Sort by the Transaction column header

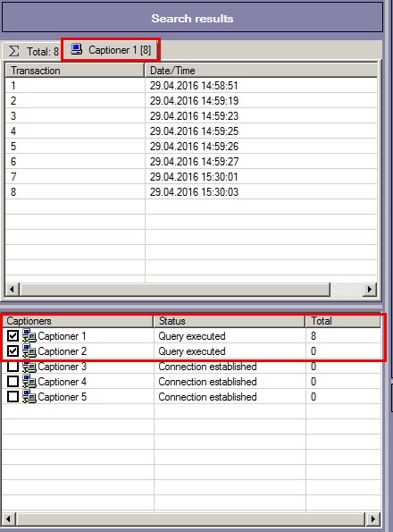[75, 71]
